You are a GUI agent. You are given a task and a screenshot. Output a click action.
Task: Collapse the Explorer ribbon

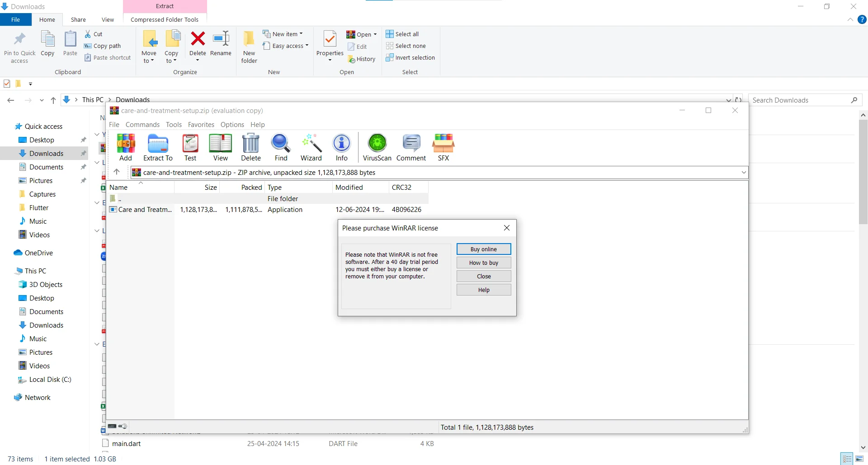coord(850,19)
